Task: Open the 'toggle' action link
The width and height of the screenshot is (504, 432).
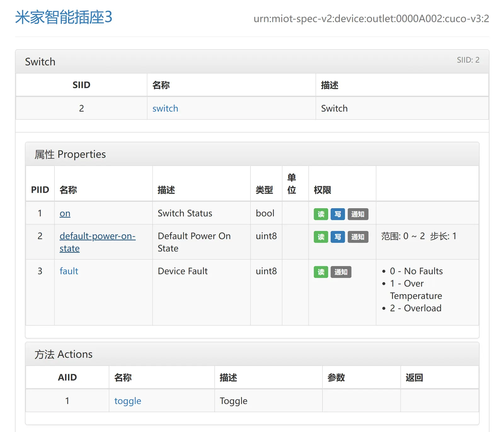Action: click(x=128, y=401)
